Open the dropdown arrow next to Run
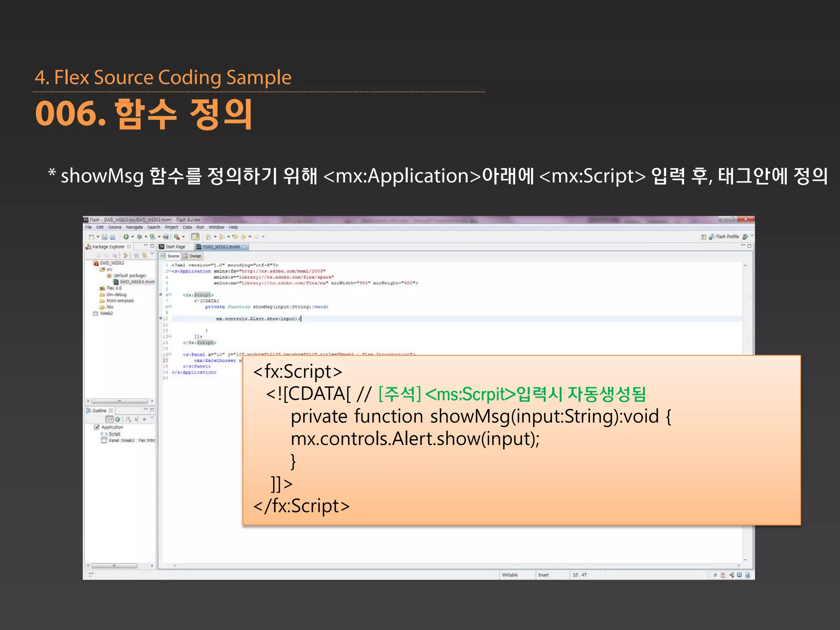840x630 pixels. tap(132, 237)
